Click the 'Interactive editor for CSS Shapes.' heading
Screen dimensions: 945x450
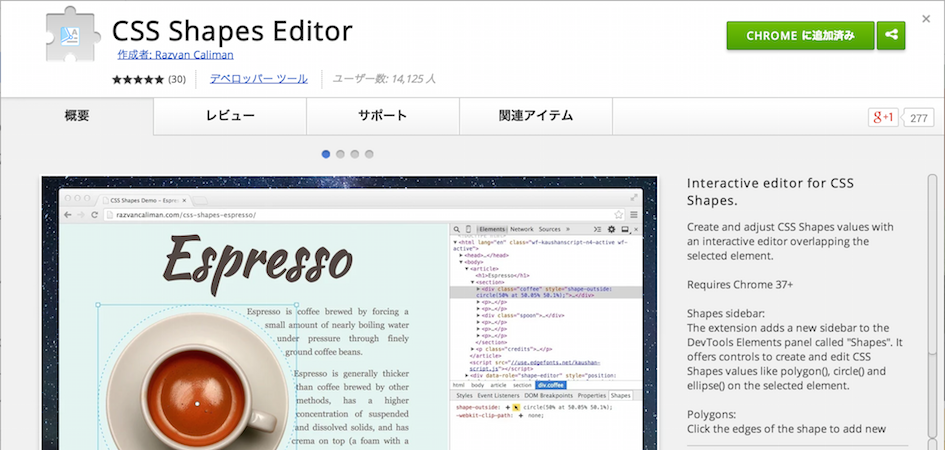770,192
